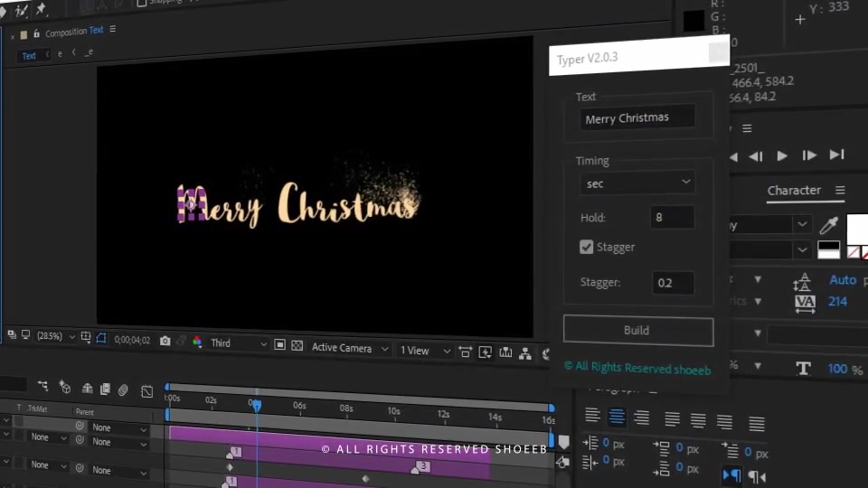The image size is (868, 488).
Task: Set text color with black and white swatch
Action: point(829,250)
